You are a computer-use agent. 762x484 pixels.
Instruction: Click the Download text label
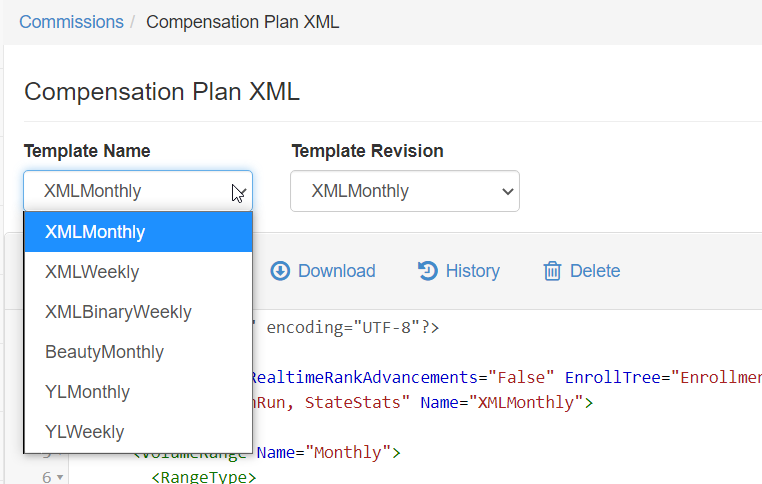tap(336, 271)
